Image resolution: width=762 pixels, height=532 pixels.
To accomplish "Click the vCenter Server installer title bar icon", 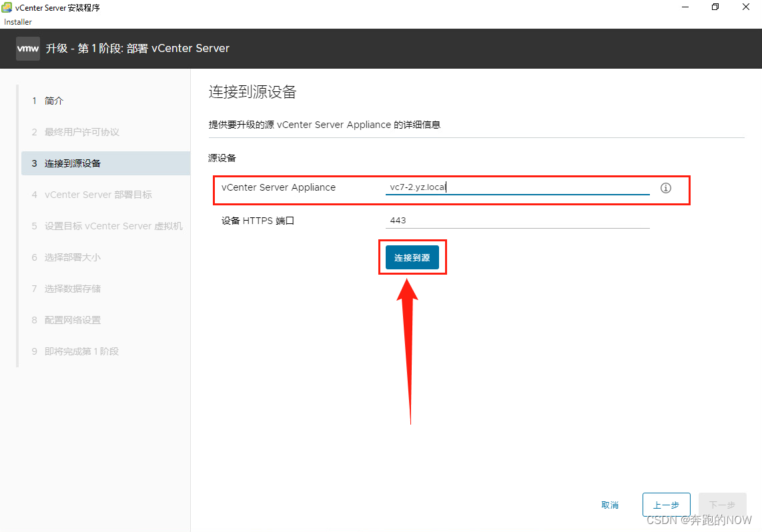I will 7,7.
